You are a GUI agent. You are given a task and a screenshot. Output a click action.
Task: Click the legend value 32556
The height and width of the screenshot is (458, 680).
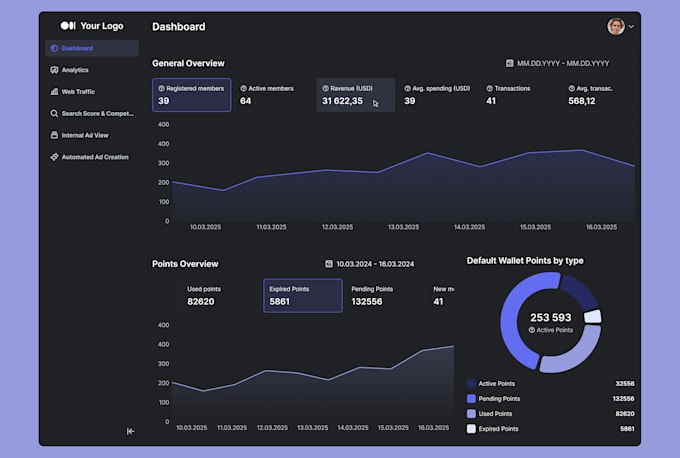click(x=625, y=383)
